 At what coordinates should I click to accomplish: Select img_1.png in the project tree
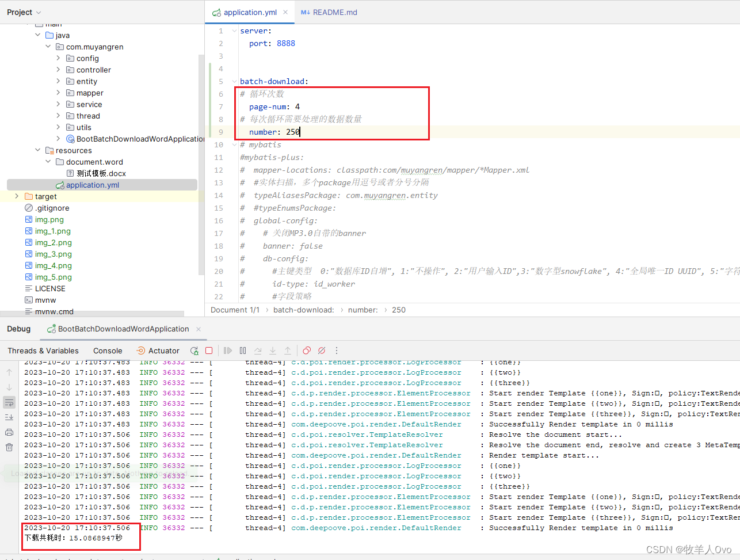pyautogui.click(x=48, y=231)
